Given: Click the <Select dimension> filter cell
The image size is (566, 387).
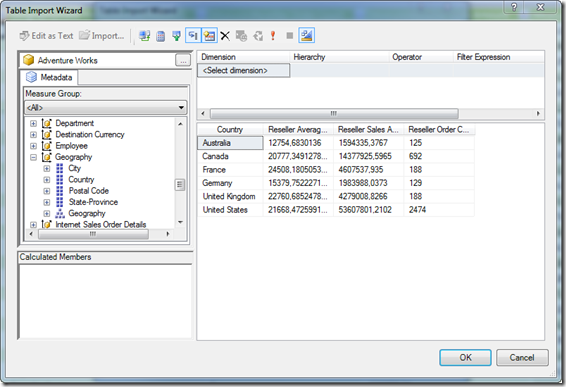Looking at the screenshot, I should click(x=243, y=70).
